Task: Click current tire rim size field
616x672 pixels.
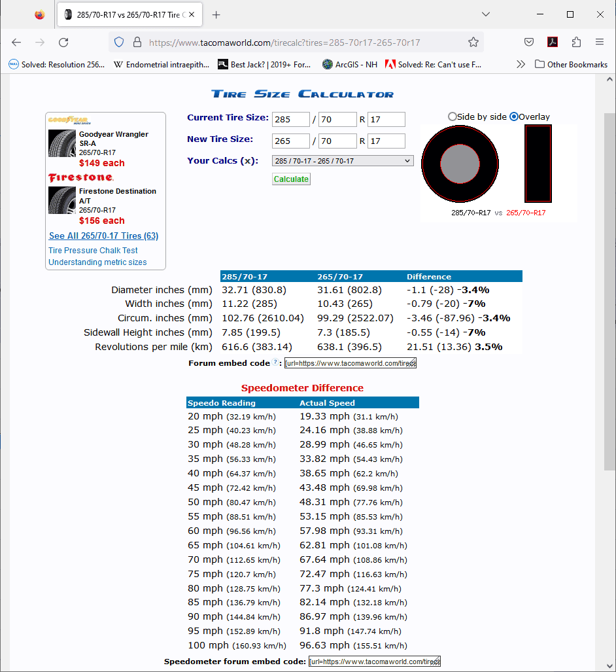Action: [x=386, y=120]
